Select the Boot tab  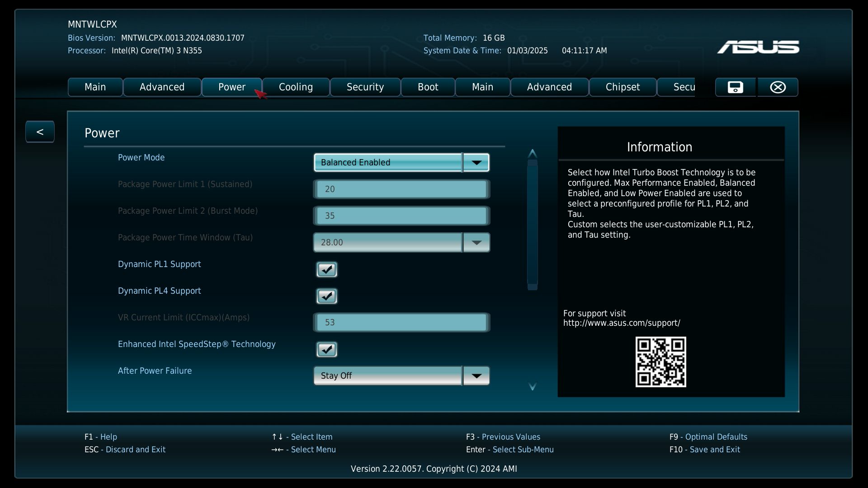point(428,87)
